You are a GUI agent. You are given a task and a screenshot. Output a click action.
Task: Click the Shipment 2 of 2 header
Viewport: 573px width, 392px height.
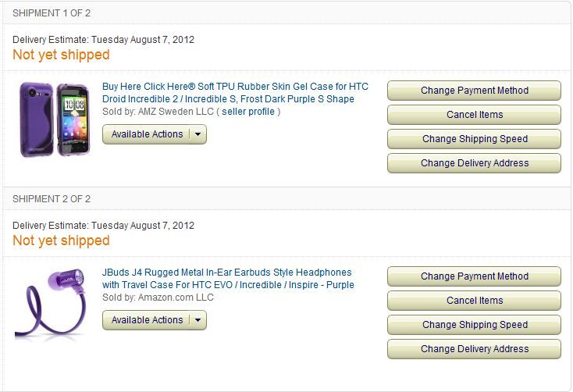[x=52, y=199]
